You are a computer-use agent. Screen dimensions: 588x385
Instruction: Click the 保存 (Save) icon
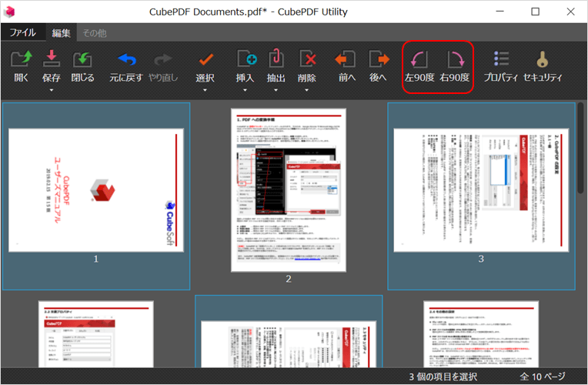pyautogui.click(x=52, y=59)
